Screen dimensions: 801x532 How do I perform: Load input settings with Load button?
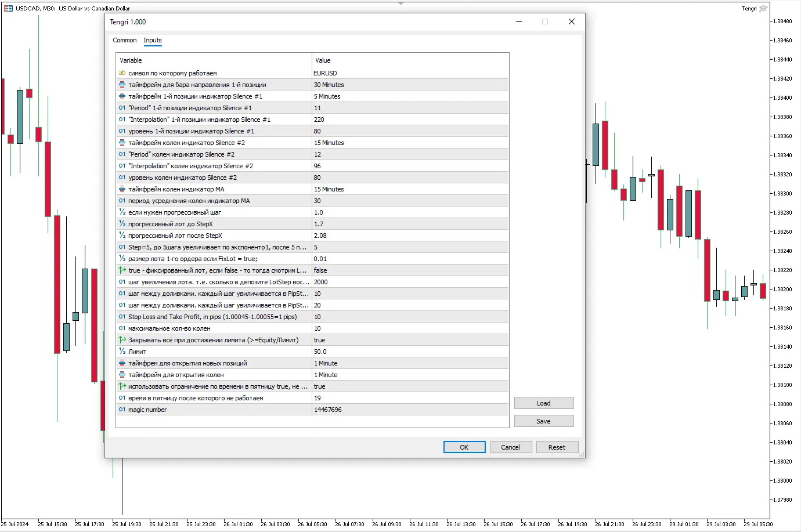coord(544,403)
